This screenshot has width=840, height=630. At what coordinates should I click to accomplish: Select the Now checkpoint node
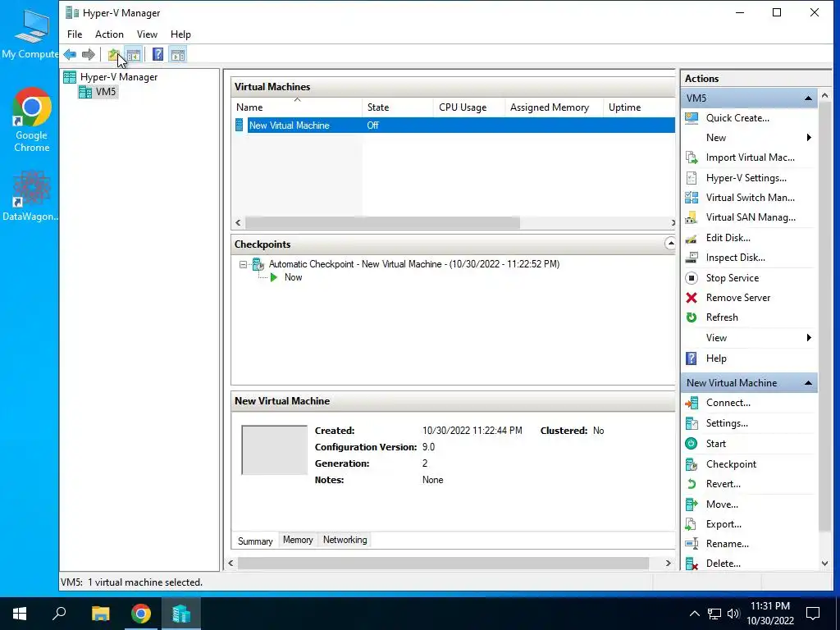(293, 277)
